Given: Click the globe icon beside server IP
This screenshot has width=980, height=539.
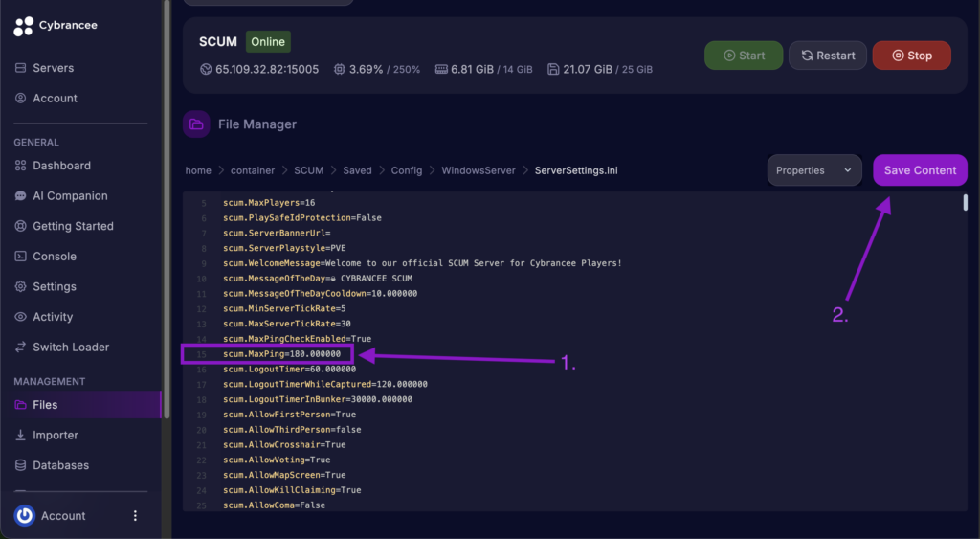Looking at the screenshot, I should 206,69.
